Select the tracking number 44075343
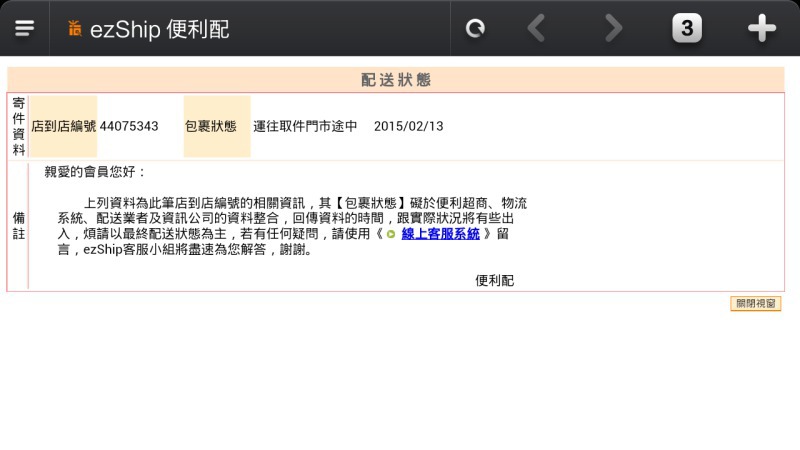 pyautogui.click(x=129, y=126)
